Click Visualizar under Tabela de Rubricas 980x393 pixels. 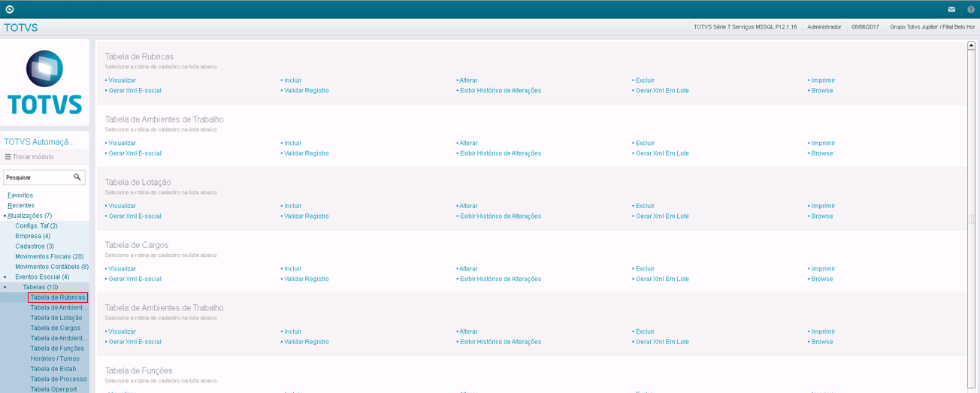click(x=122, y=80)
